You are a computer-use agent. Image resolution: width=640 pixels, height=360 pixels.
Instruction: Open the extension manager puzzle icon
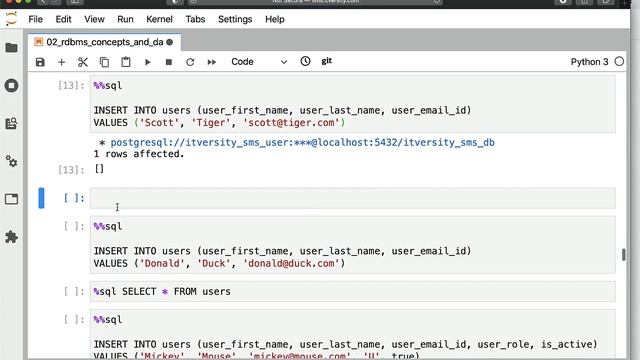point(11,237)
